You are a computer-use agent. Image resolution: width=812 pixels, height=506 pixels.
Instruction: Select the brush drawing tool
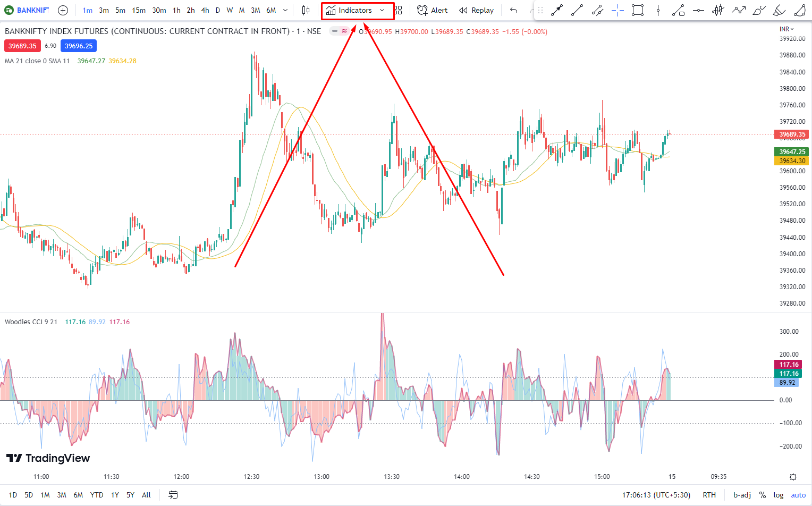[759, 10]
